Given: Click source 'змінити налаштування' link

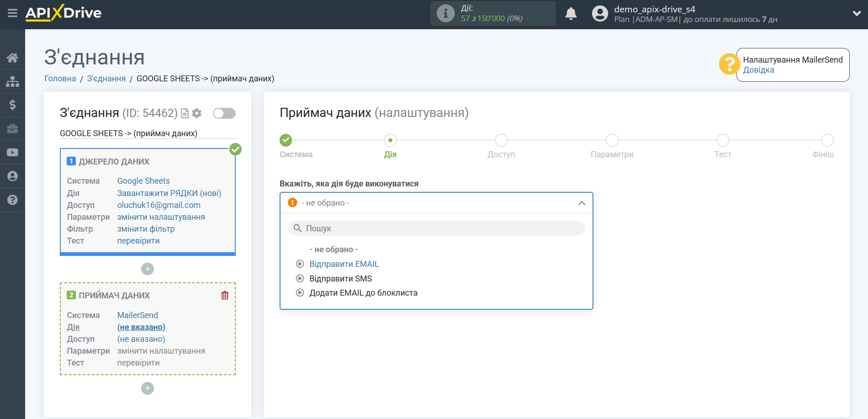Looking at the screenshot, I should [161, 217].
